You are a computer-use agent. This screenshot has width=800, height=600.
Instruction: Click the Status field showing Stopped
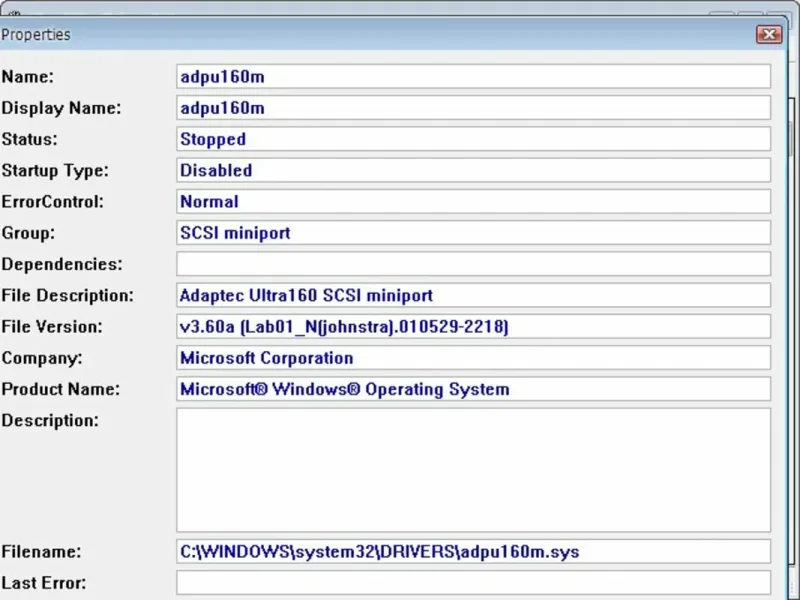pyautogui.click(x=473, y=139)
